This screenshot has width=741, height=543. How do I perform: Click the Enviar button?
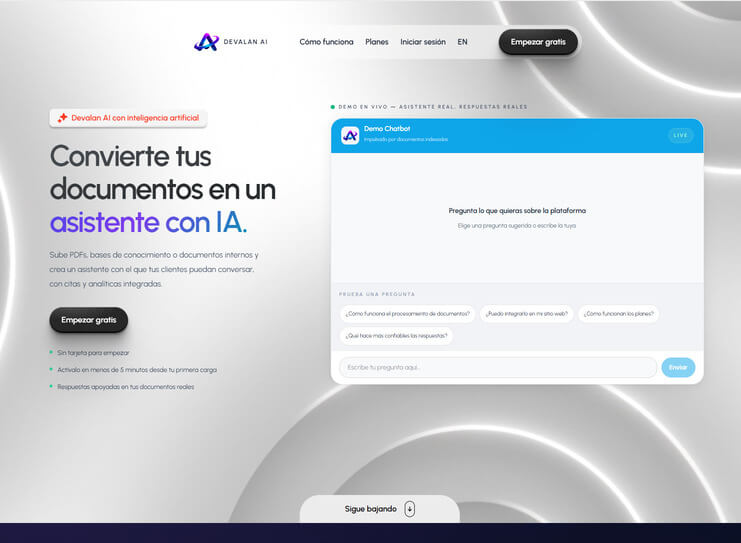coord(678,367)
